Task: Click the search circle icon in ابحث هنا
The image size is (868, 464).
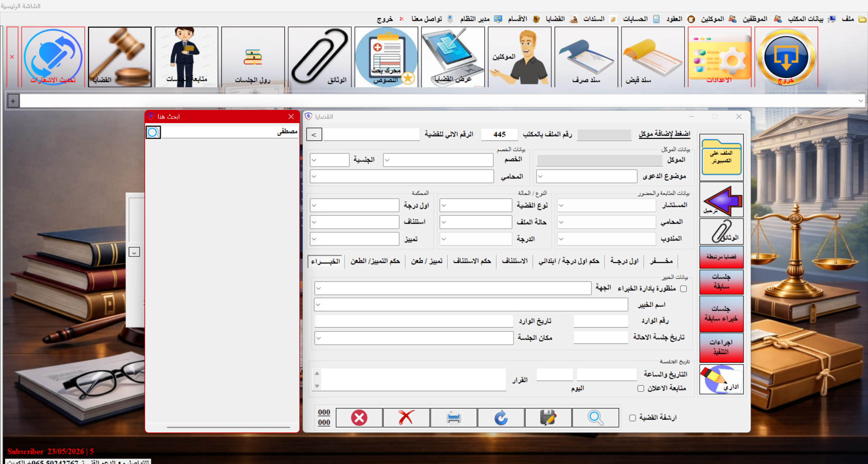Action: coord(153,132)
